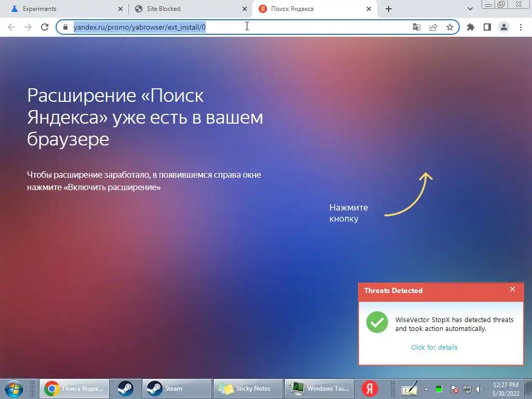Click the heading 'Расширение «Поиск Яндекса»'

click(x=145, y=117)
